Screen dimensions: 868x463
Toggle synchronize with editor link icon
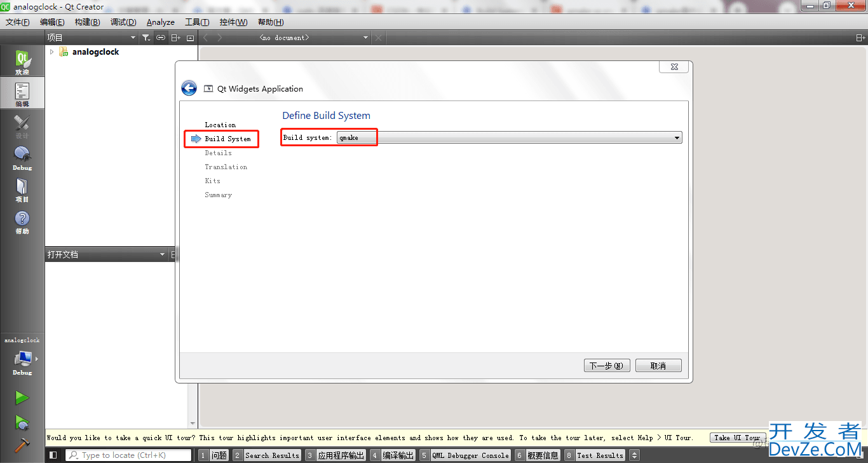(x=161, y=38)
